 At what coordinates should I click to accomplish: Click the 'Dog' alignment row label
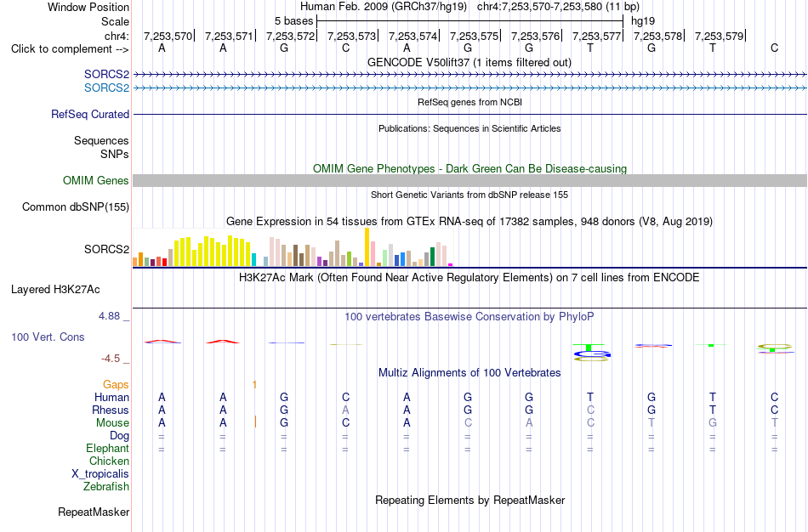point(120,436)
